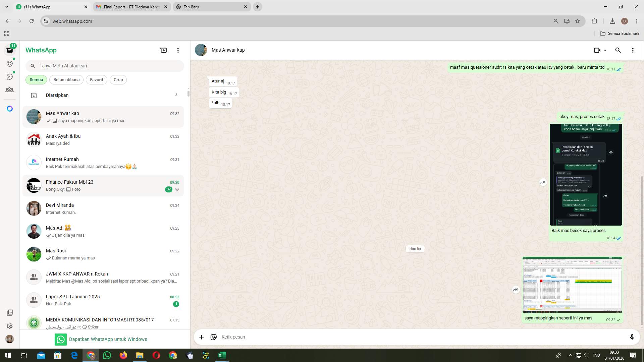The image size is (644, 362).
Task: Open a new chat
Action: pos(163,50)
